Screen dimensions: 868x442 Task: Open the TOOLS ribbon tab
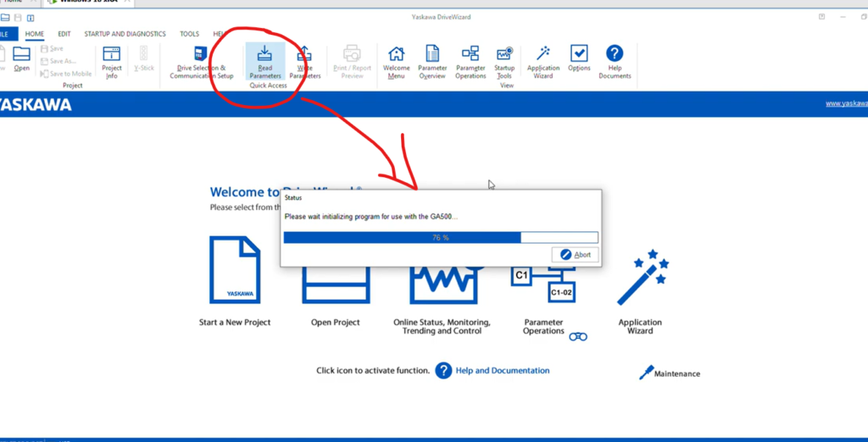(189, 34)
